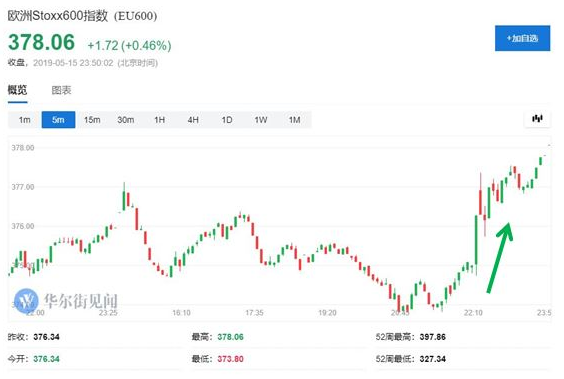Select the 1m interval

24,120
